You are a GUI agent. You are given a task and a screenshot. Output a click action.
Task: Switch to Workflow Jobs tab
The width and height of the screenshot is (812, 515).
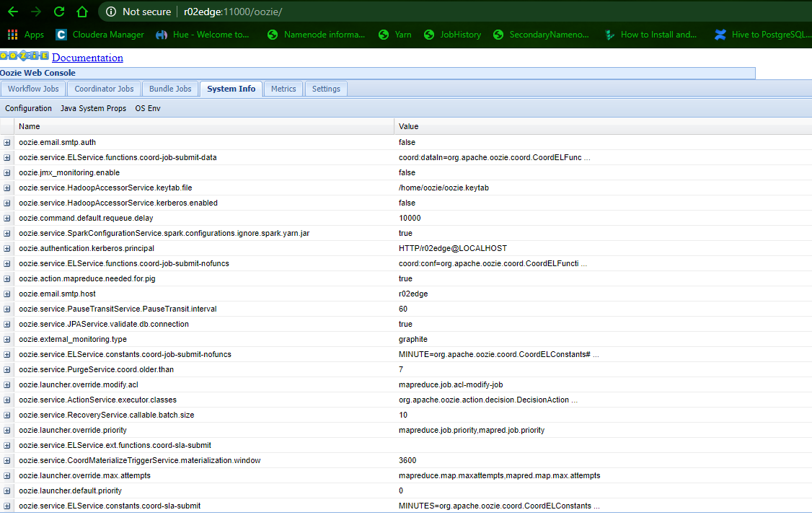click(33, 89)
